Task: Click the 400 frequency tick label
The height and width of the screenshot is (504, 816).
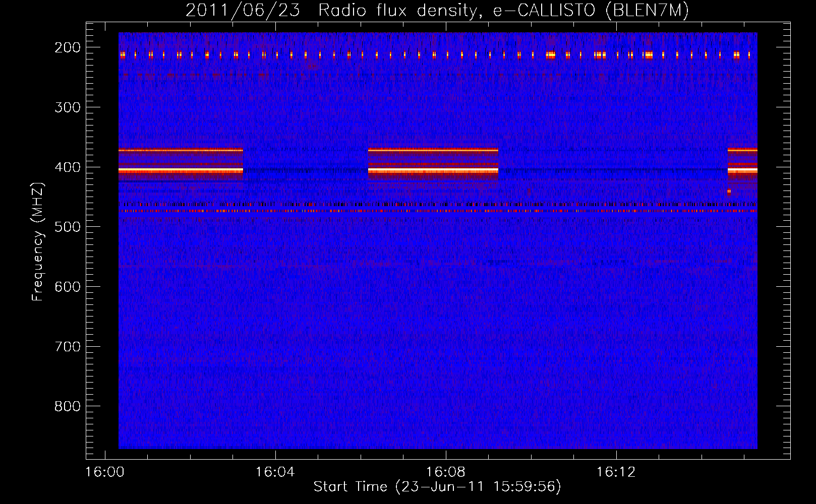Action: coord(68,167)
